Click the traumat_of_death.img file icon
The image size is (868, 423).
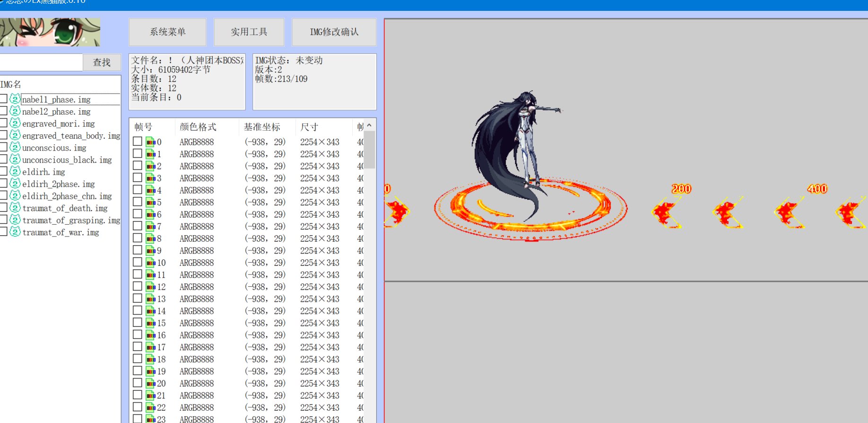point(15,208)
